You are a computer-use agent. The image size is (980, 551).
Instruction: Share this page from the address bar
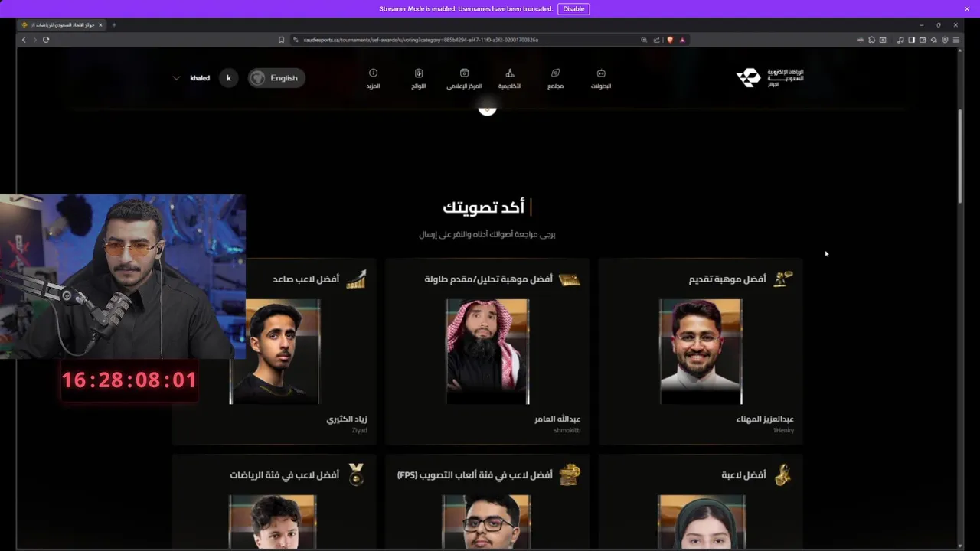click(x=656, y=40)
